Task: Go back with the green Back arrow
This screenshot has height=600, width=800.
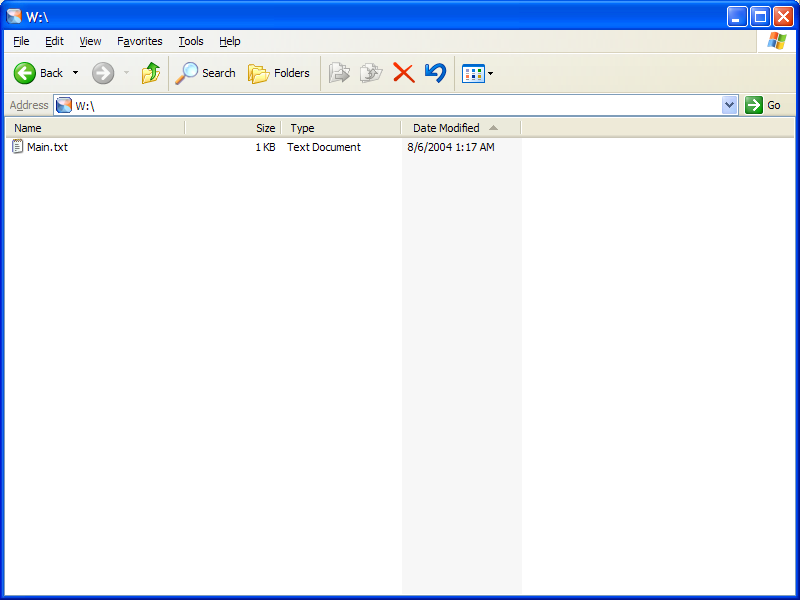Action: tap(38, 73)
